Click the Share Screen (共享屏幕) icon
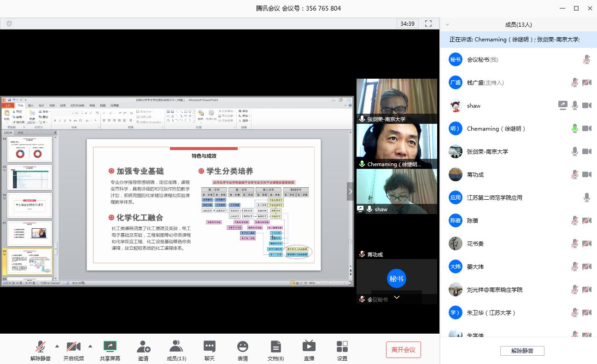The image size is (597, 364). click(x=110, y=347)
